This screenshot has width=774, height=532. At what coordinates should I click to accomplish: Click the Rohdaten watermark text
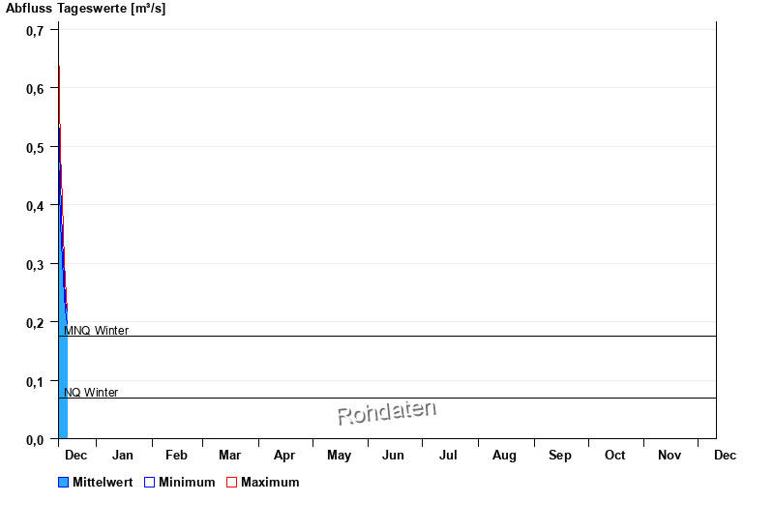387,413
